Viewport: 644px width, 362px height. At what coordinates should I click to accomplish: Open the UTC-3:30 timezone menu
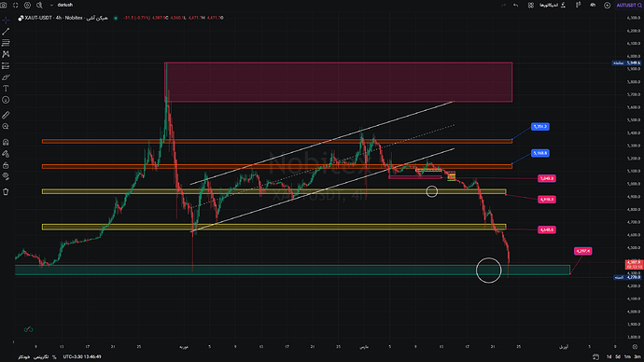click(x=82, y=356)
